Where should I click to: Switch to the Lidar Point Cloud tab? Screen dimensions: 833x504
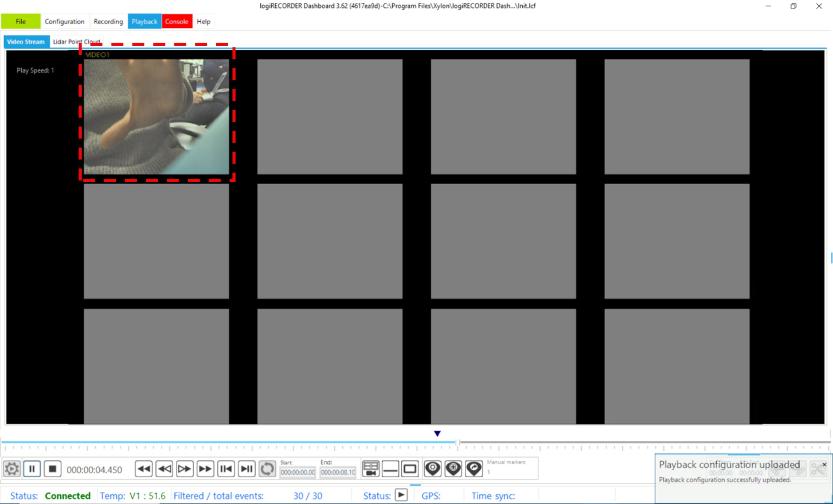(76, 41)
